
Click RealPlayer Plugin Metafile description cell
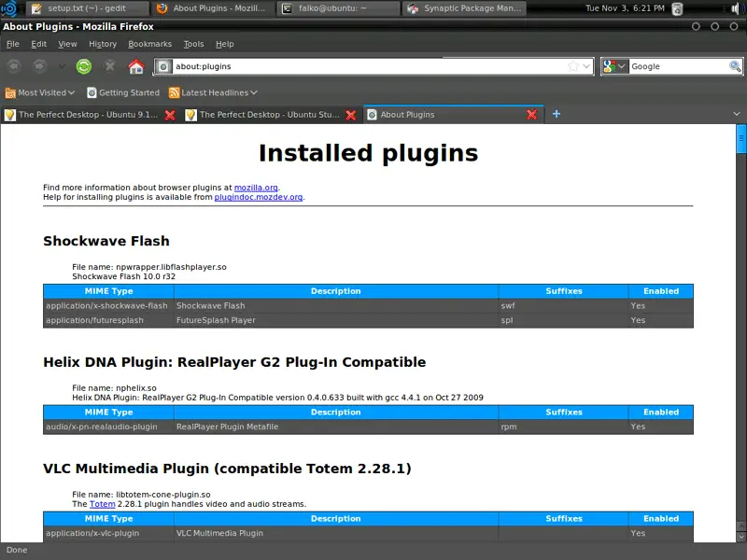point(336,427)
